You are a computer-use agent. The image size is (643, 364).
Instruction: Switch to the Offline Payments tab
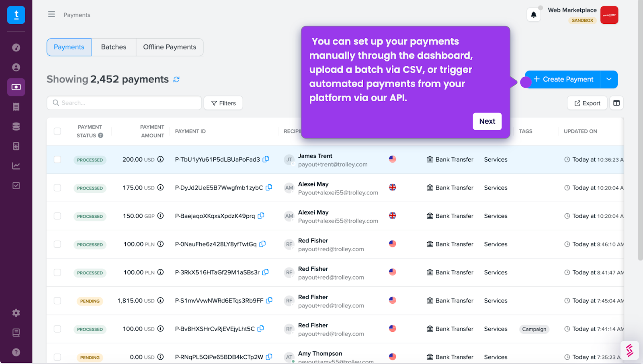pos(170,47)
